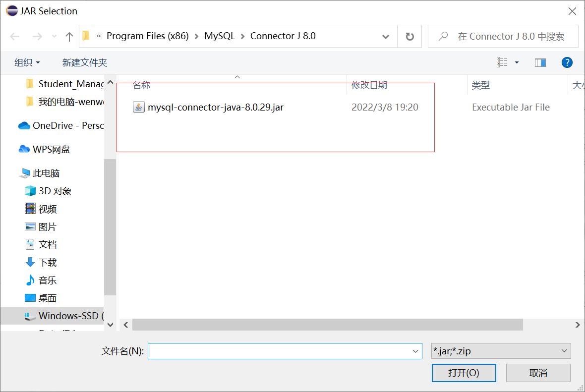
Task: Create folder with 新建文件夹
Action: click(85, 62)
